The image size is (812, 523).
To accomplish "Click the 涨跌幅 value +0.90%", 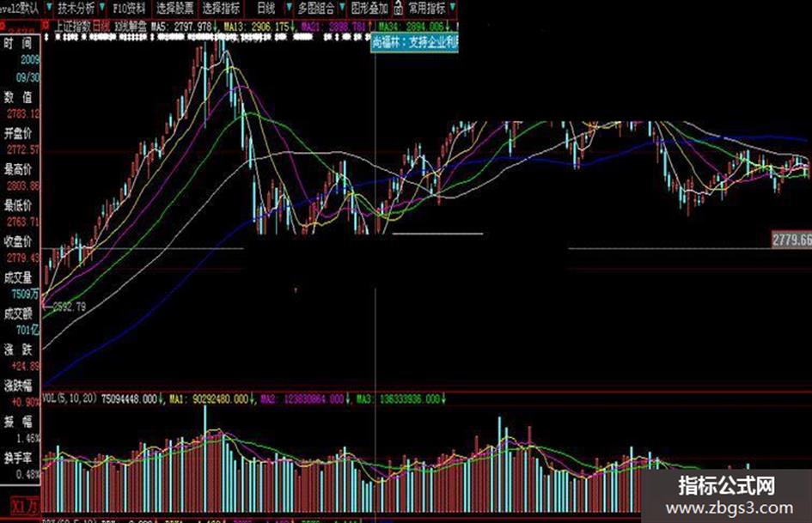I will pyautogui.click(x=24, y=402).
